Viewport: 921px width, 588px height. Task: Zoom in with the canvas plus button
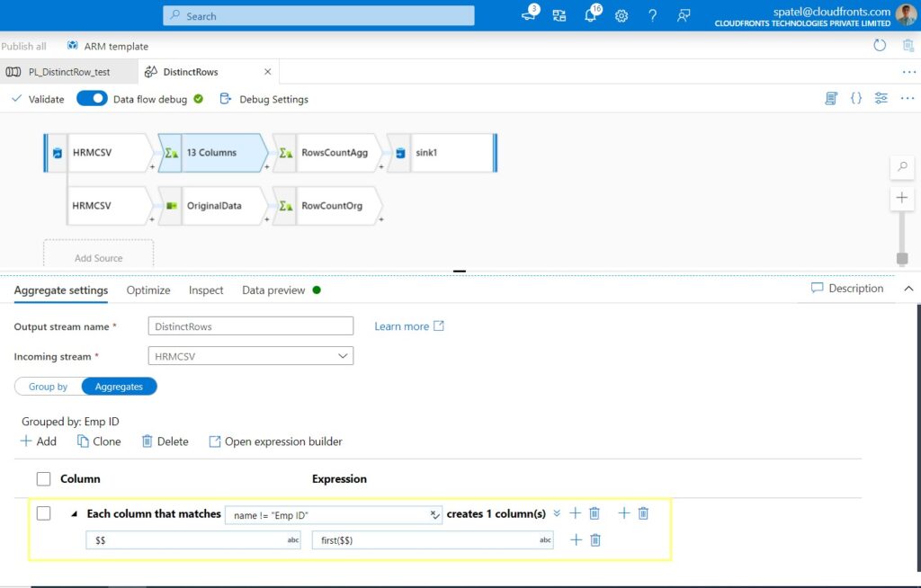pos(902,198)
